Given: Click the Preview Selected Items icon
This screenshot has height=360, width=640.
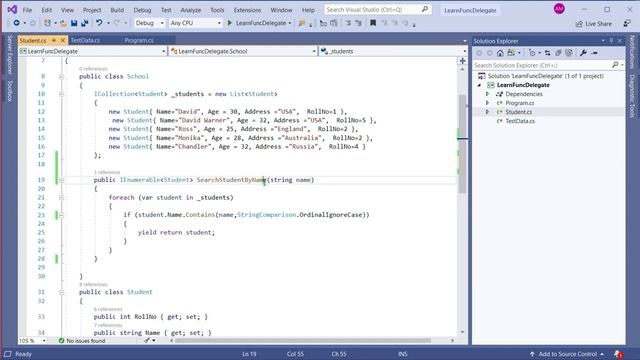Looking at the screenshot, I should 594,53.
